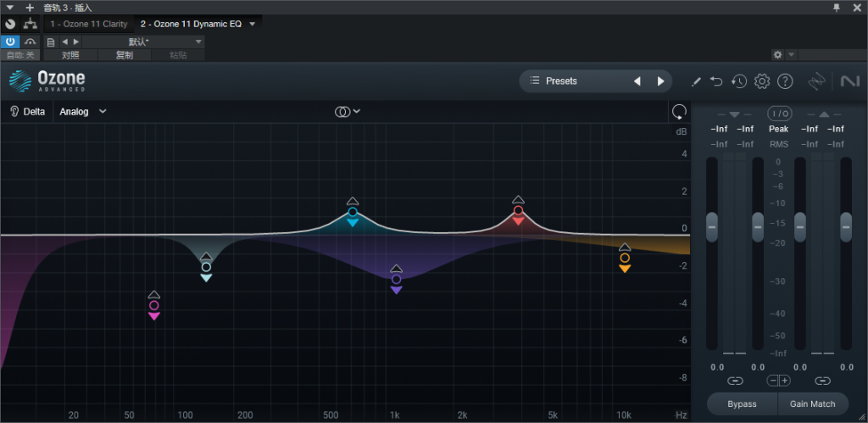Click down triangle below the pink node
This screenshot has height=423, width=868.
pos(154,316)
